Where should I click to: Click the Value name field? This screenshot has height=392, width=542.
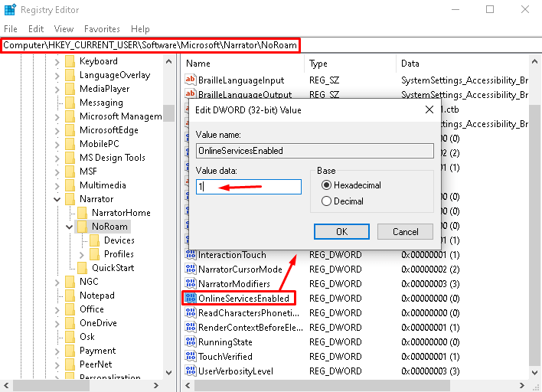(x=315, y=151)
